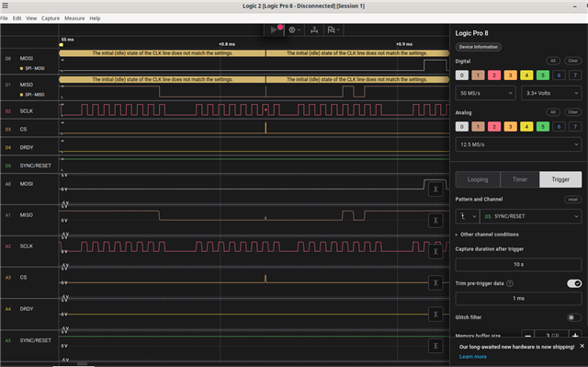Toggle digital channel 0
The height and width of the screenshot is (367, 588).
click(462, 75)
